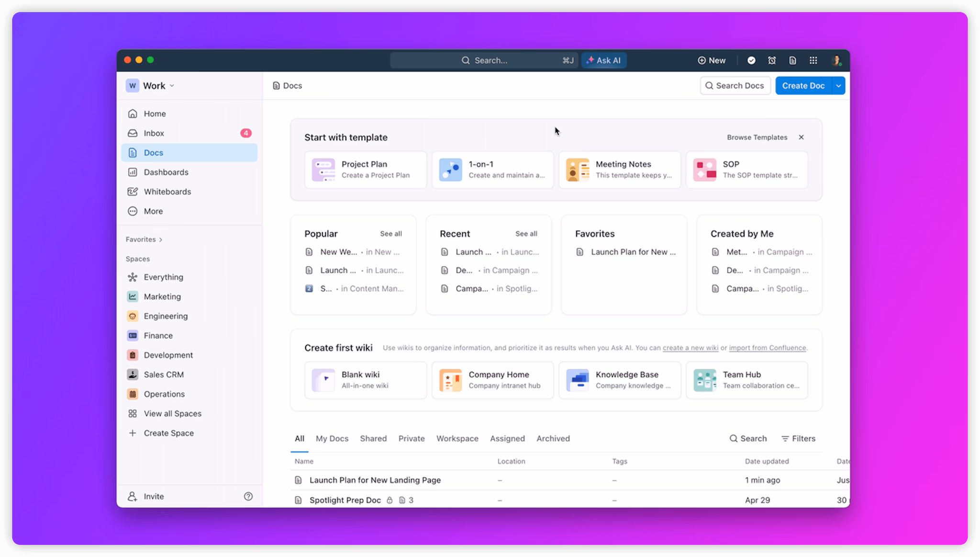980x557 pixels.
Task: Choose the Knowledge Base wiki
Action: (x=620, y=380)
